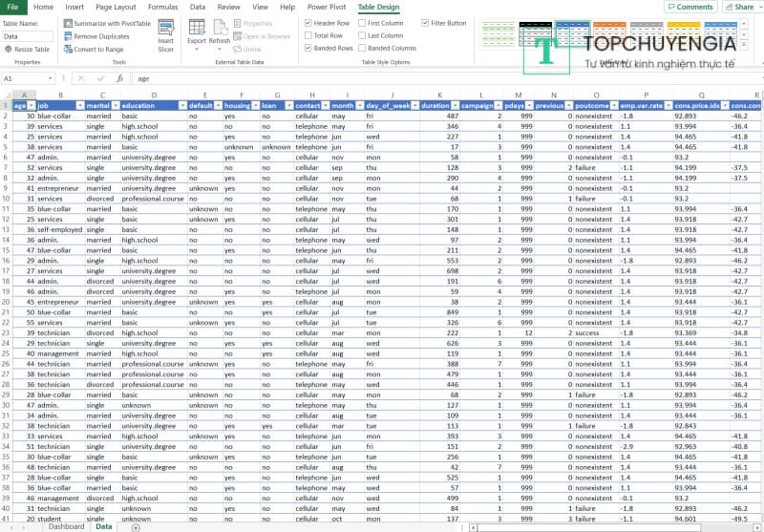
Task: Open the Power Pivot ribbon tab
Action: click(x=326, y=7)
